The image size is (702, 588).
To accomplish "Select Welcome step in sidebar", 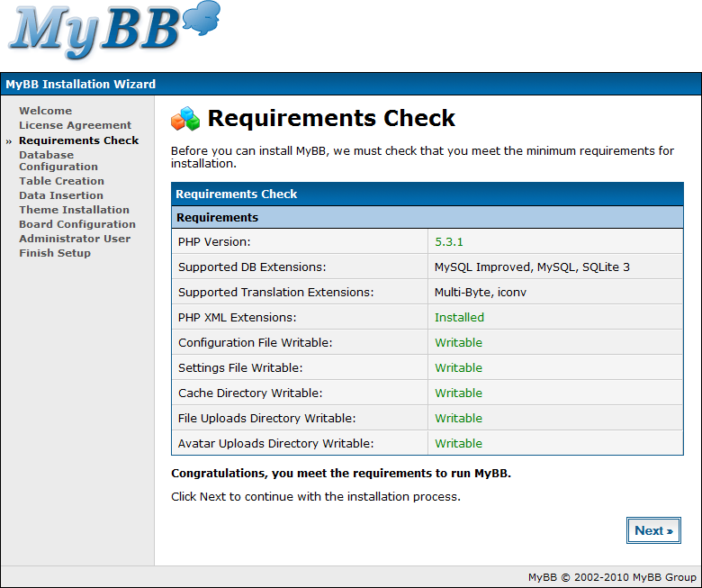I will (45, 111).
